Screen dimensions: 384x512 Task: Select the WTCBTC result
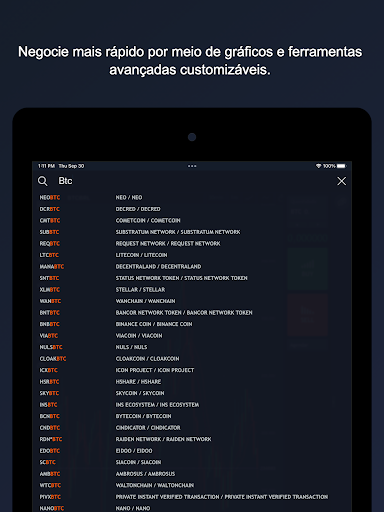[x=50, y=485]
